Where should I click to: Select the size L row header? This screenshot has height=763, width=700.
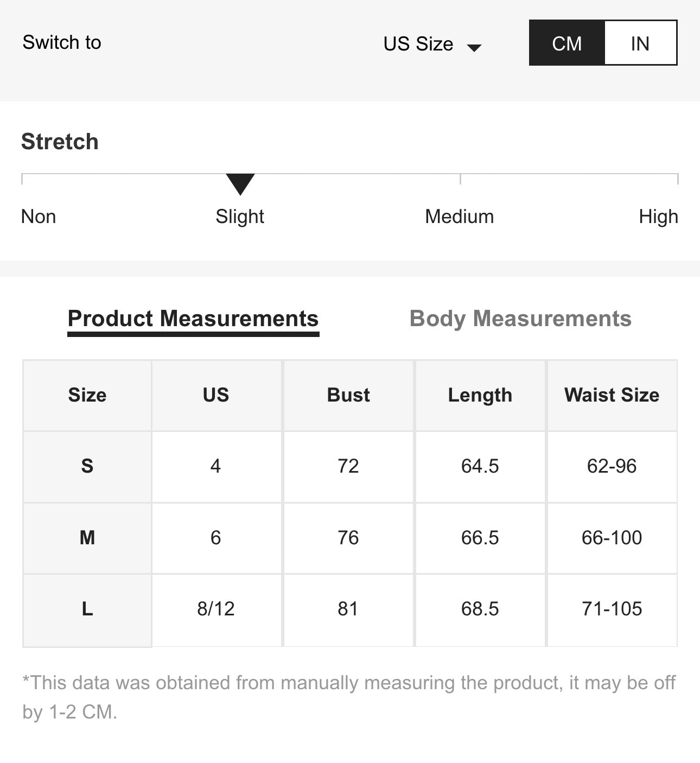click(x=87, y=609)
